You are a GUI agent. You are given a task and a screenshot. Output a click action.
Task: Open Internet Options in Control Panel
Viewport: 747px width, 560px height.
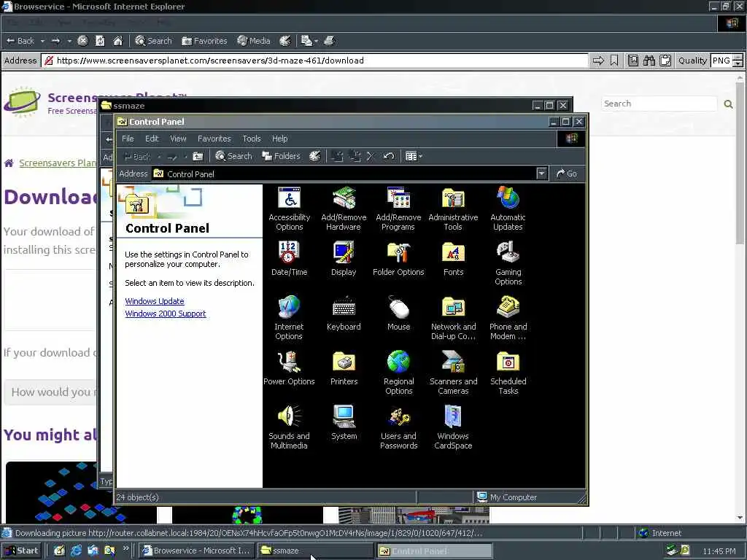(289, 318)
